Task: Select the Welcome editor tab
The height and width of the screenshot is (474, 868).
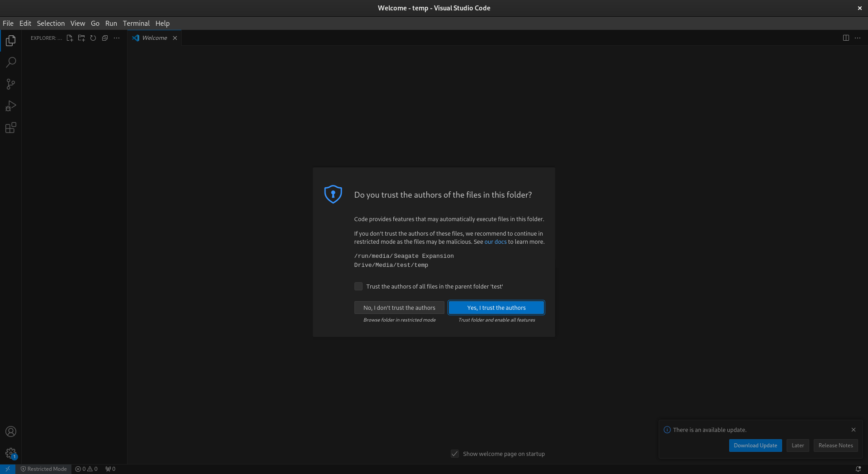Action: pyautogui.click(x=155, y=38)
